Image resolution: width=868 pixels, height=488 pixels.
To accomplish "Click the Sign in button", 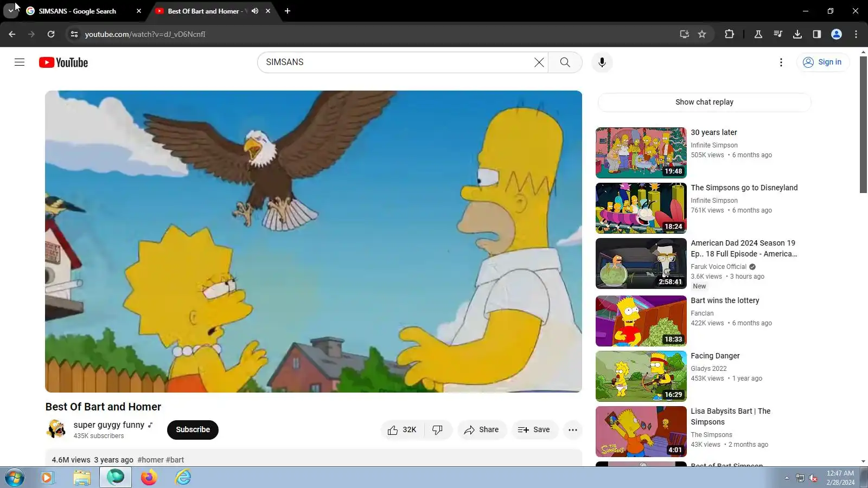I will [822, 62].
